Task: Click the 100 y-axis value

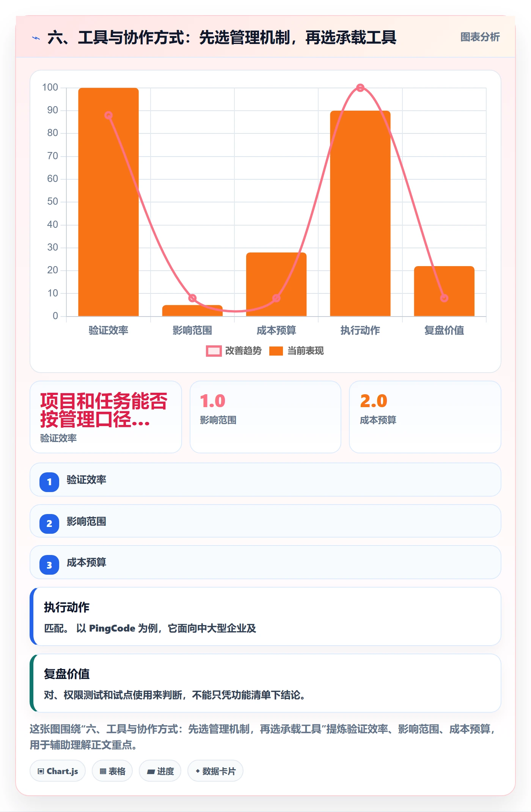Action: 50,88
